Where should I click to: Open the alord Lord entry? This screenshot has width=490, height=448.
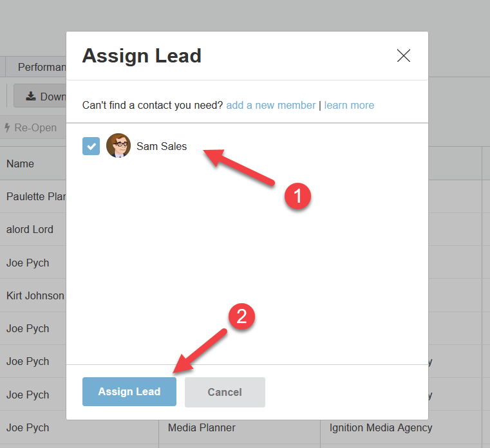click(30, 229)
